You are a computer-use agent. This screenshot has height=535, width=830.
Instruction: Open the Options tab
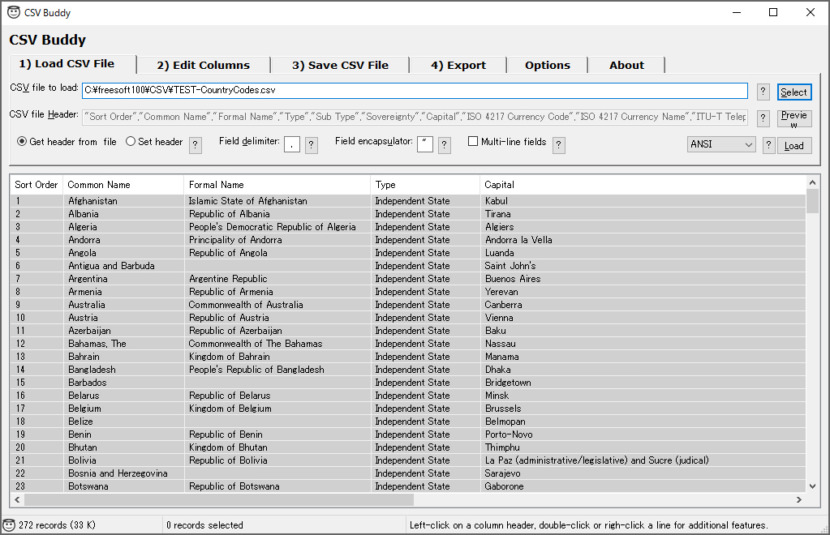tap(547, 65)
